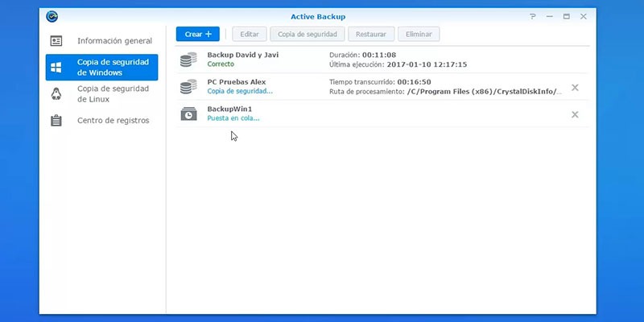Click the Información general sidebar icon
The width and height of the screenshot is (644, 322).
point(56,41)
